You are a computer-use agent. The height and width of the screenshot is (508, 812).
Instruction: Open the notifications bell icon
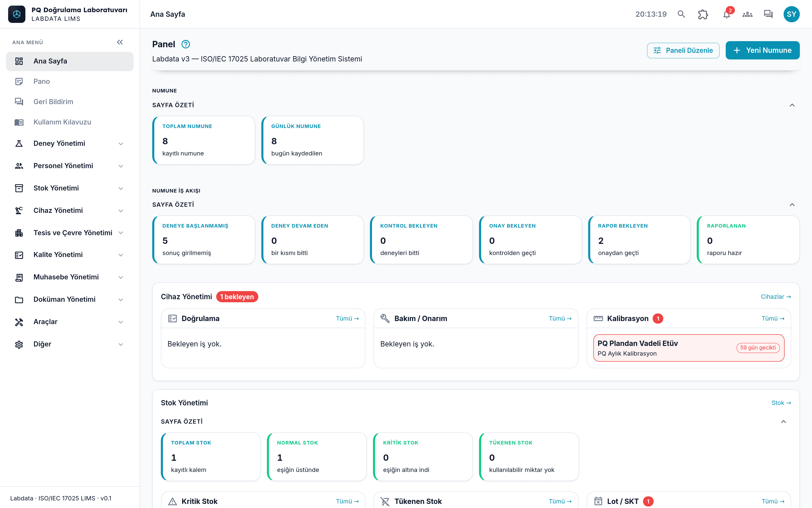[726, 14]
